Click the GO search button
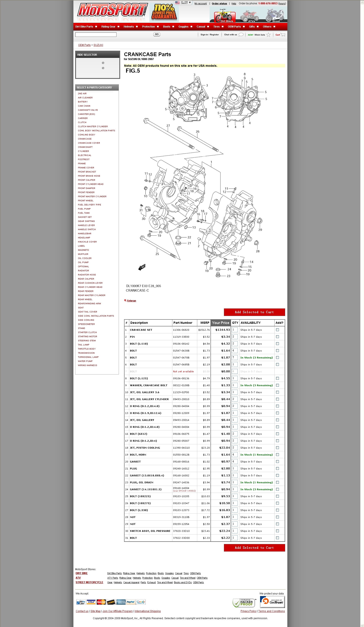364x627 pixels. pyautogui.click(x=157, y=34)
